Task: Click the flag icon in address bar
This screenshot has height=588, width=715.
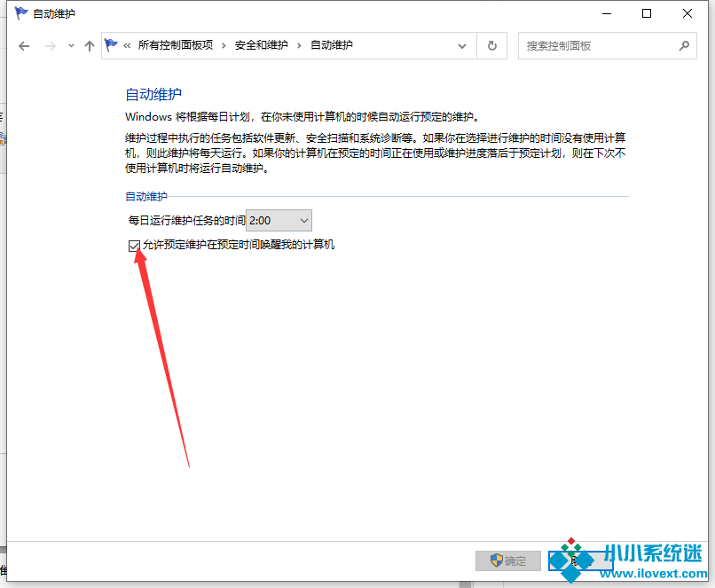Action: click(111, 44)
